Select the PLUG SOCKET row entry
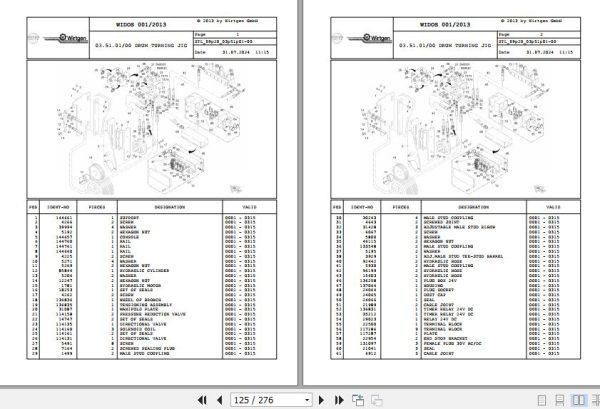This screenshot has height=409, width=600. (438, 290)
